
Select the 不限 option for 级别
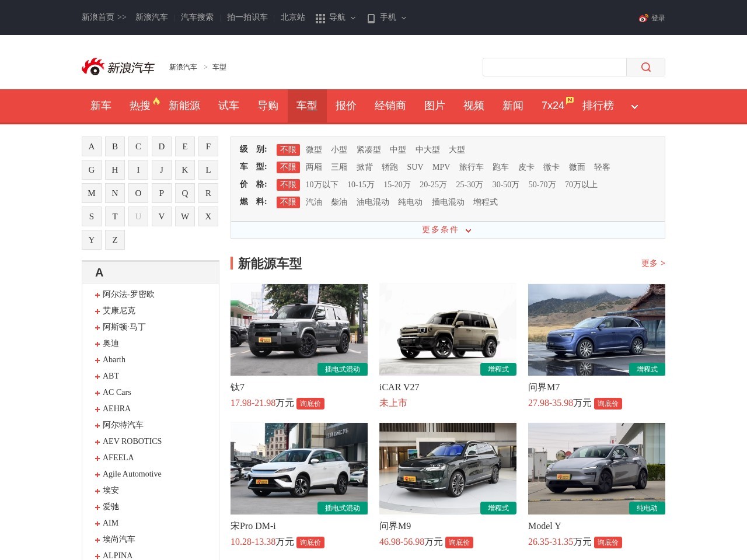tap(288, 150)
